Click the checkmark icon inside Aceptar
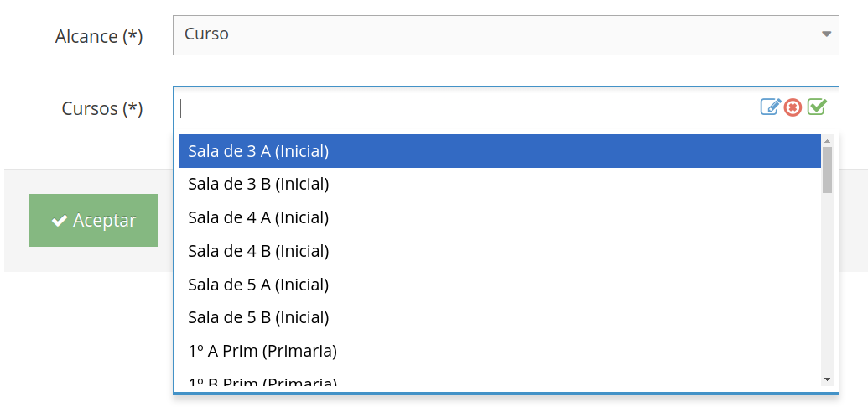 click(x=60, y=221)
